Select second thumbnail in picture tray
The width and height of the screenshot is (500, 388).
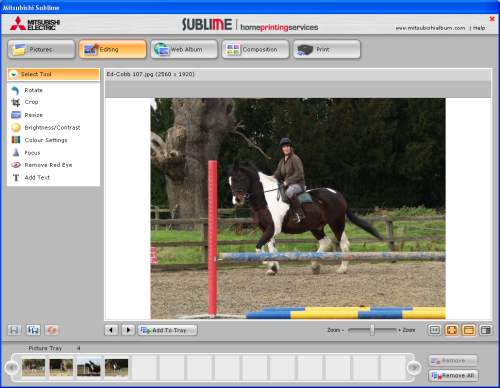61,367
